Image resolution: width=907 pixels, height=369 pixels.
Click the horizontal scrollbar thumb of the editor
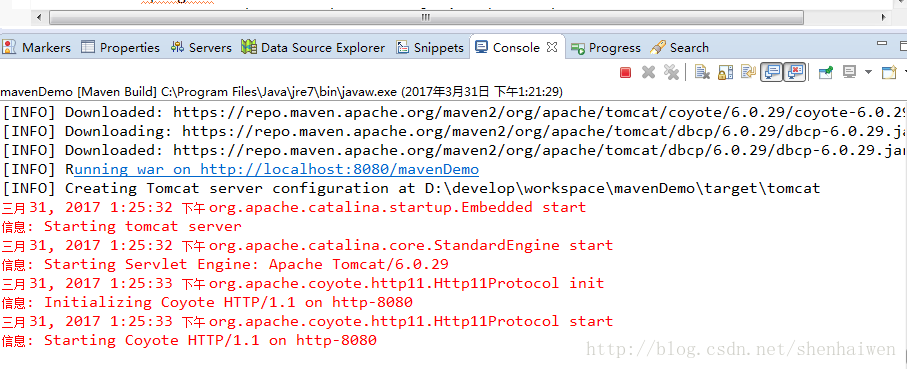click(426, 17)
